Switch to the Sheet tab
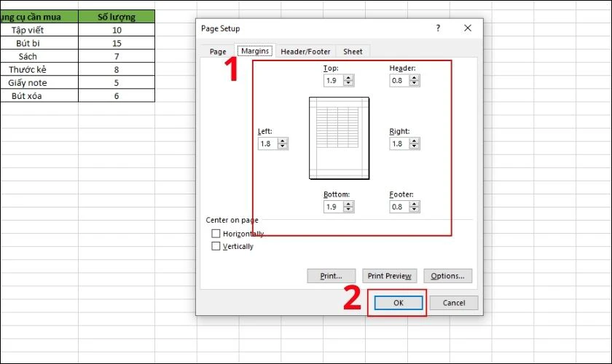This screenshot has height=364, width=612. [353, 52]
